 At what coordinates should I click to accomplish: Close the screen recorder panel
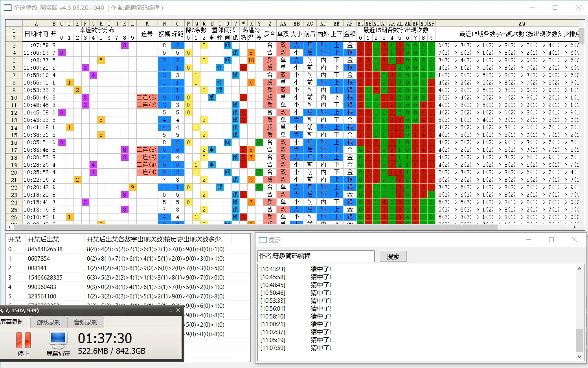[x=178, y=310]
